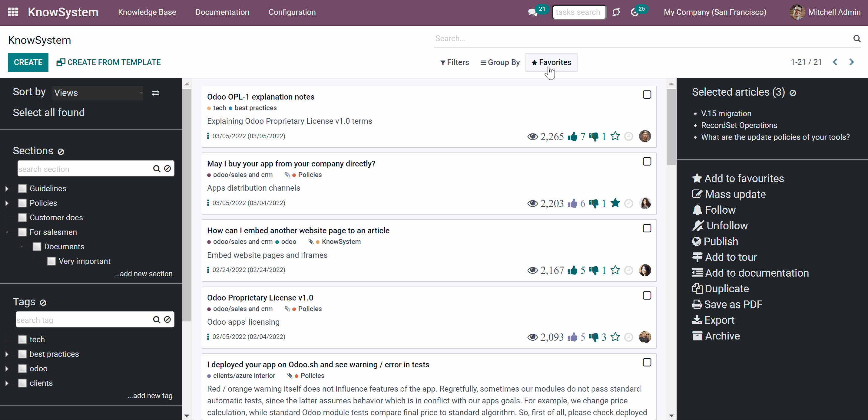868x420 pixels.
Task: Check the Customer docs section checkbox
Action: click(22, 217)
